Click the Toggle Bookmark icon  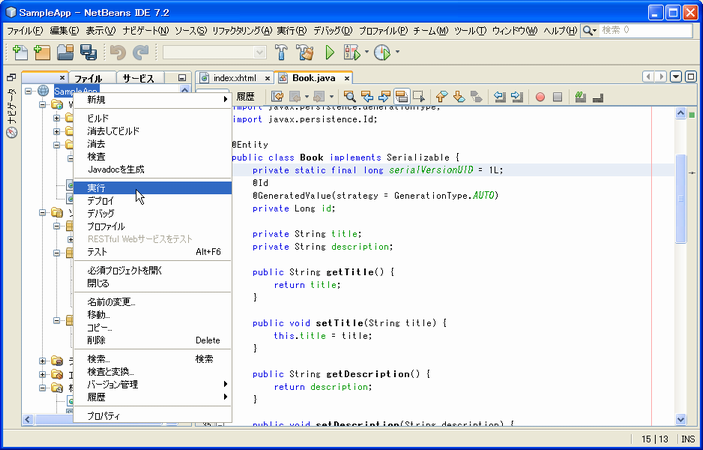point(476,96)
